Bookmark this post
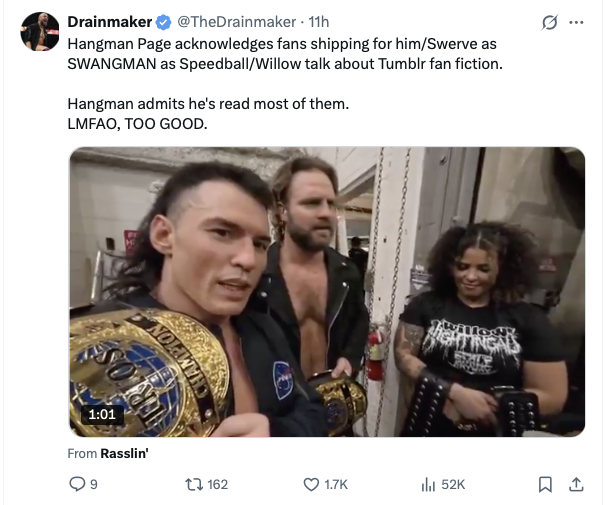Screen dimensions: 614x505 coord(545,485)
